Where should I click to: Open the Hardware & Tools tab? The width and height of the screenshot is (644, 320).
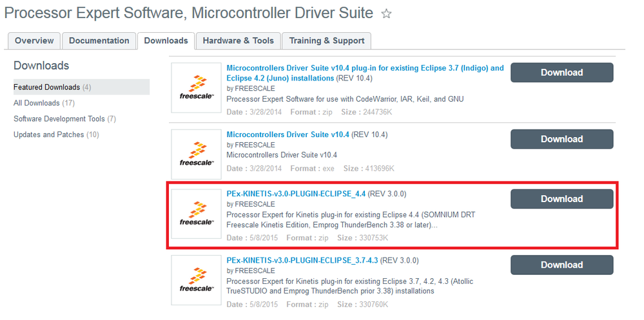(239, 41)
